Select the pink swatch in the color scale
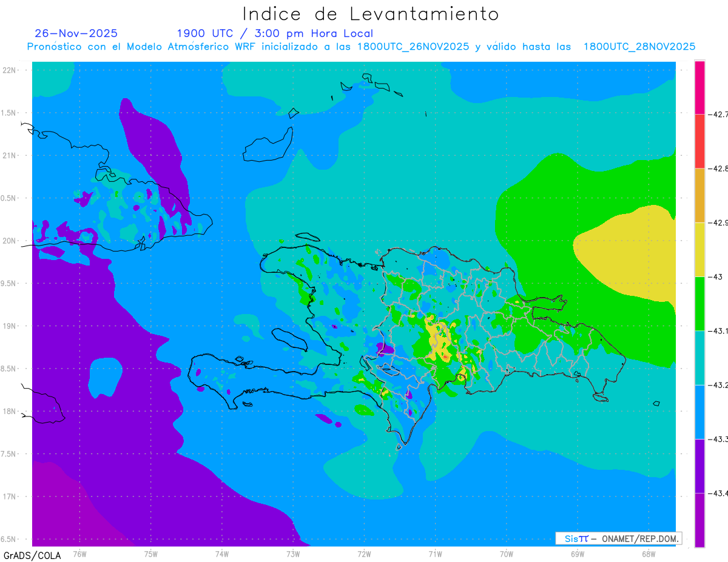 (699, 87)
